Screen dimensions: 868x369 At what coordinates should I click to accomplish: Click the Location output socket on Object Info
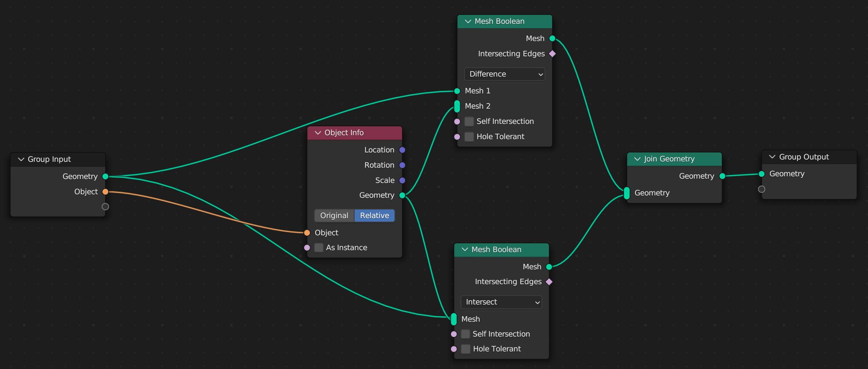click(402, 150)
